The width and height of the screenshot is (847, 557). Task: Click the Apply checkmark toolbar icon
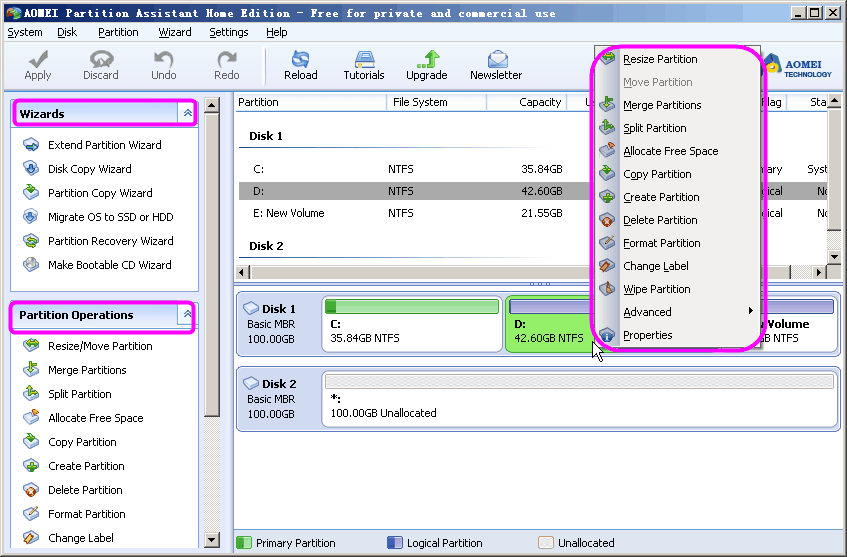tap(38, 58)
